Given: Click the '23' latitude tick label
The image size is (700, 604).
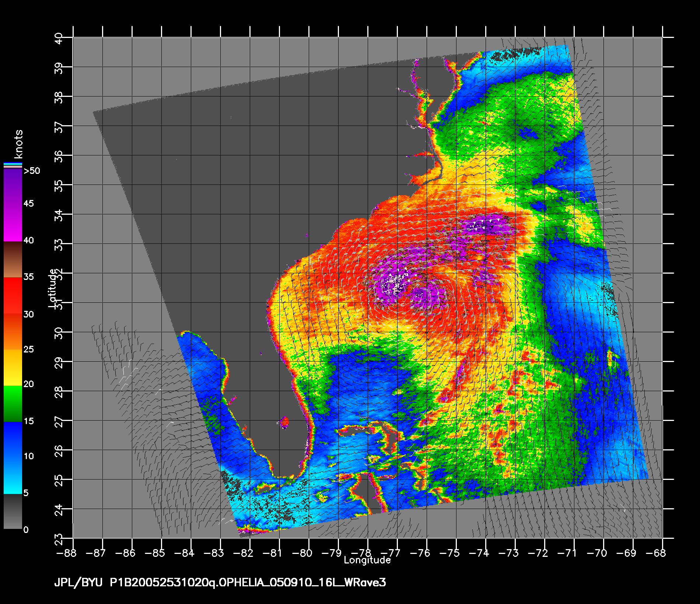Looking at the screenshot, I should (x=59, y=539).
